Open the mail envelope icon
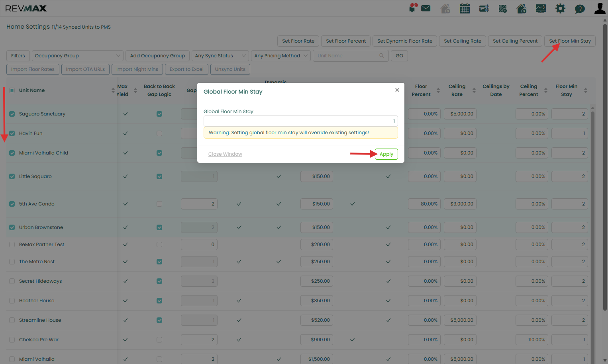 [426, 8]
